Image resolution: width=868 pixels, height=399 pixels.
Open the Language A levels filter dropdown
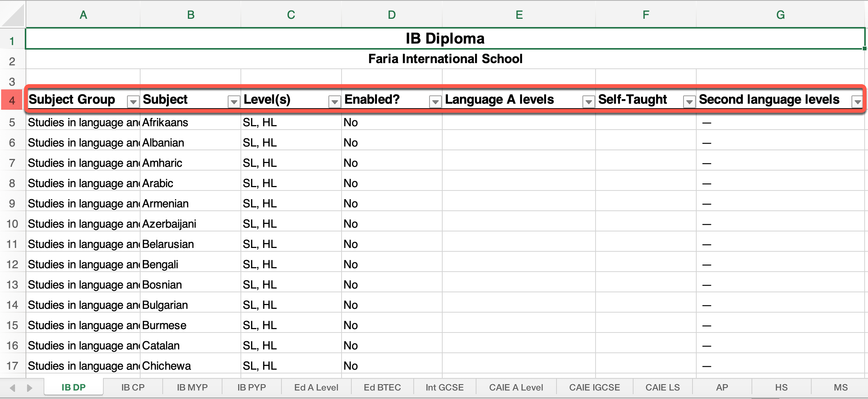(x=588, y=101)
